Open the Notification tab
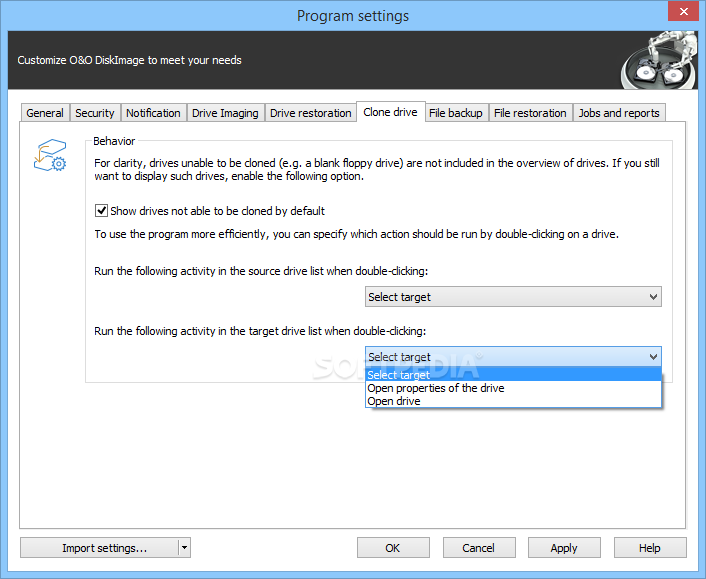This screenshot has width=706, height=579. tap(153, 113)
